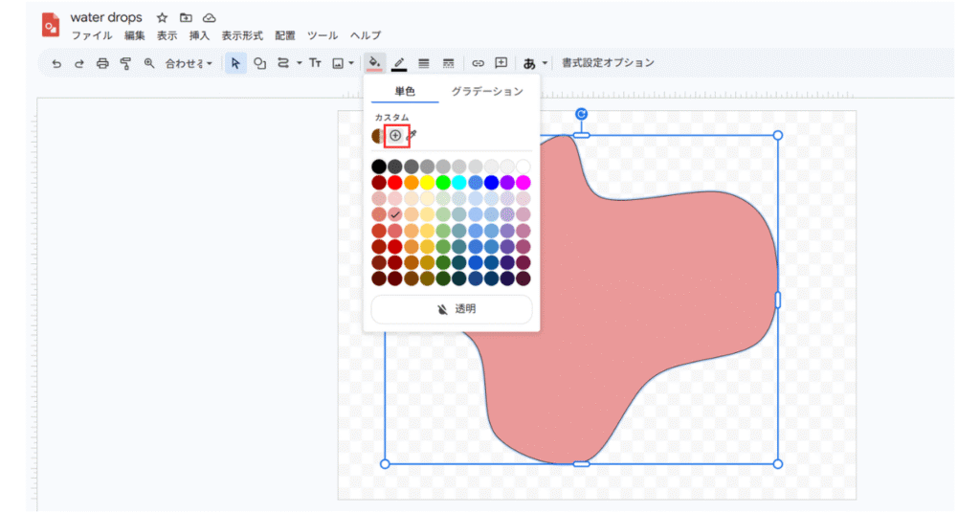980x513 pixels.
Task: Add custom color with plus icon
Action: (x=395, y=136)
